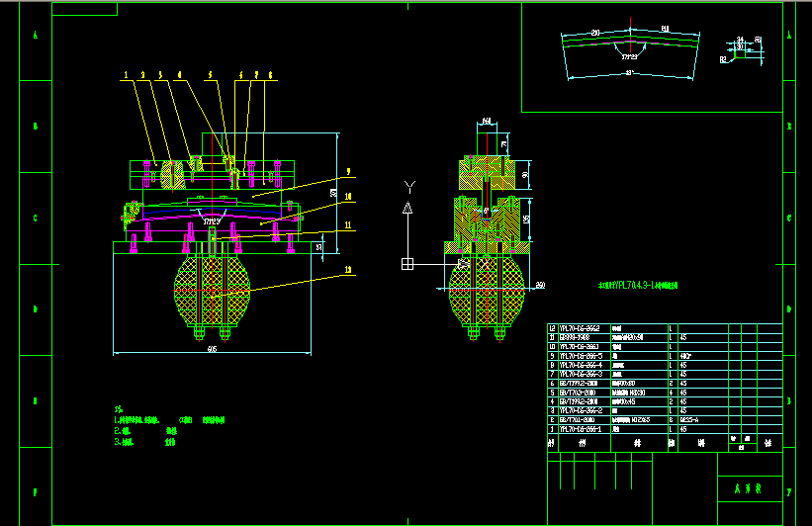Select parts list cell YPL70-DG-266-1

[580, 429]
